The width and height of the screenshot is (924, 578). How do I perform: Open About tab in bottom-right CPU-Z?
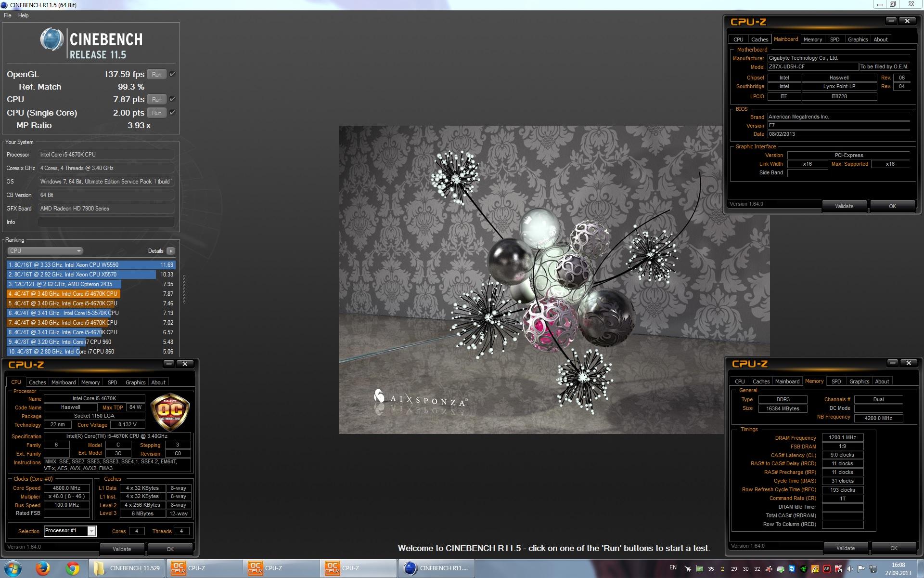click(x=882, y=381)
